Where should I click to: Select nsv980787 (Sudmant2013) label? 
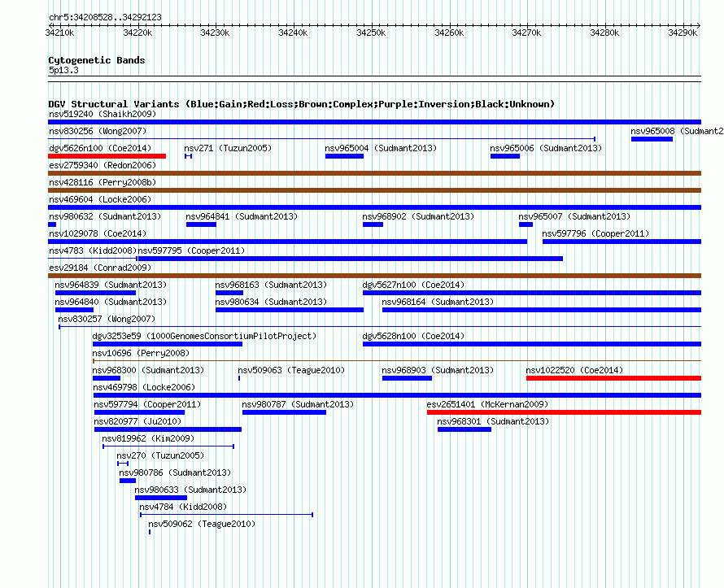(x=298, y=404)
